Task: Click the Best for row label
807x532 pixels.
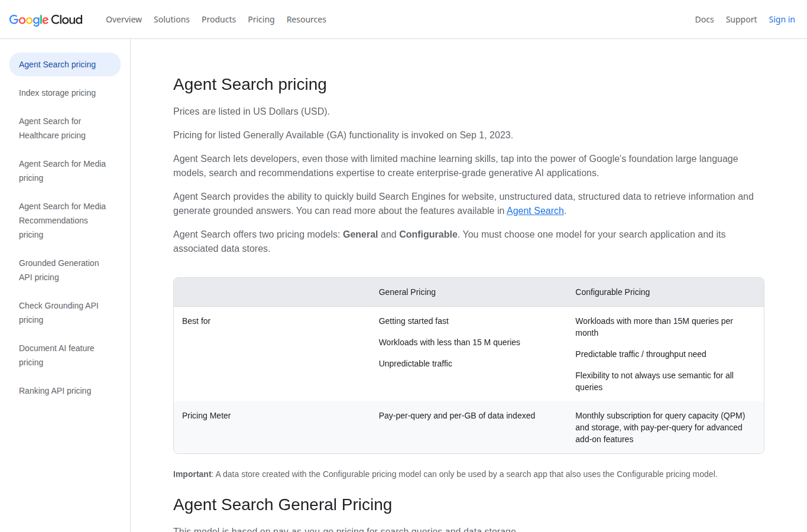Action: coord(196,321)
